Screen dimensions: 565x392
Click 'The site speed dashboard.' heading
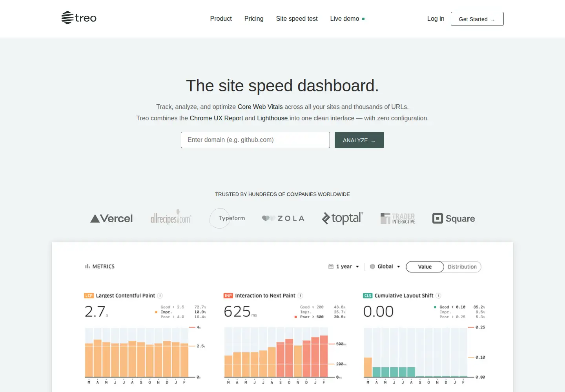pos(282,86)
